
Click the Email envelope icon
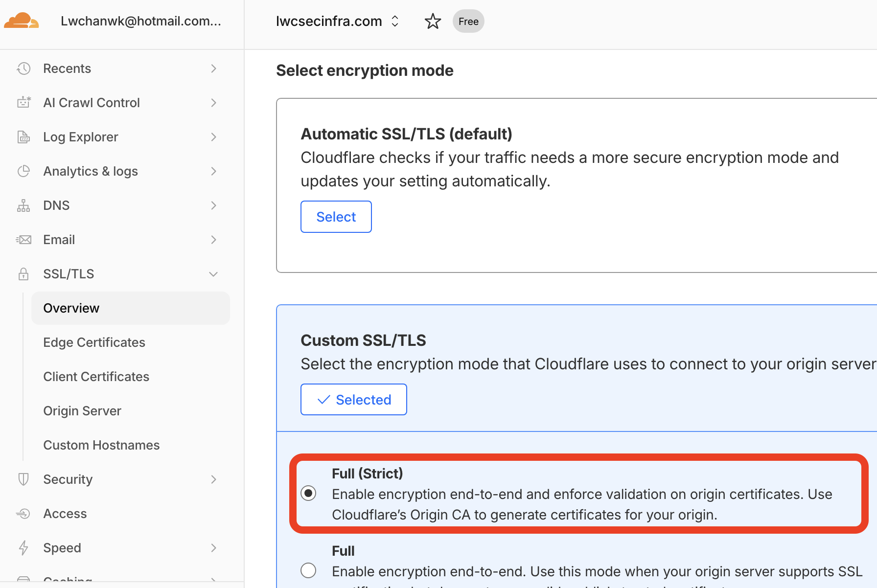point(23,240)
